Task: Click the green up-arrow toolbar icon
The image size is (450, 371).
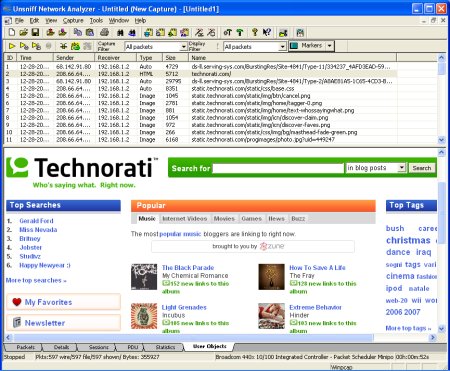Action: coord(240,32)
